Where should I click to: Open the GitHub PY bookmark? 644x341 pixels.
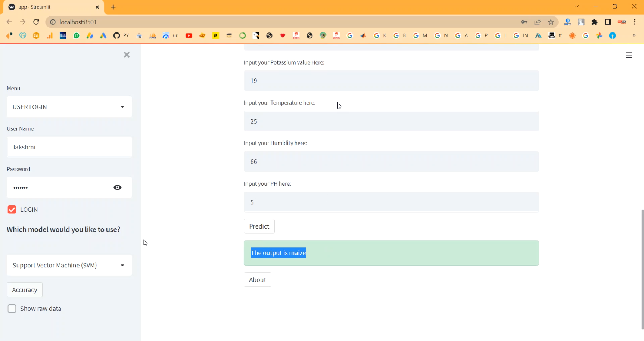121,36
